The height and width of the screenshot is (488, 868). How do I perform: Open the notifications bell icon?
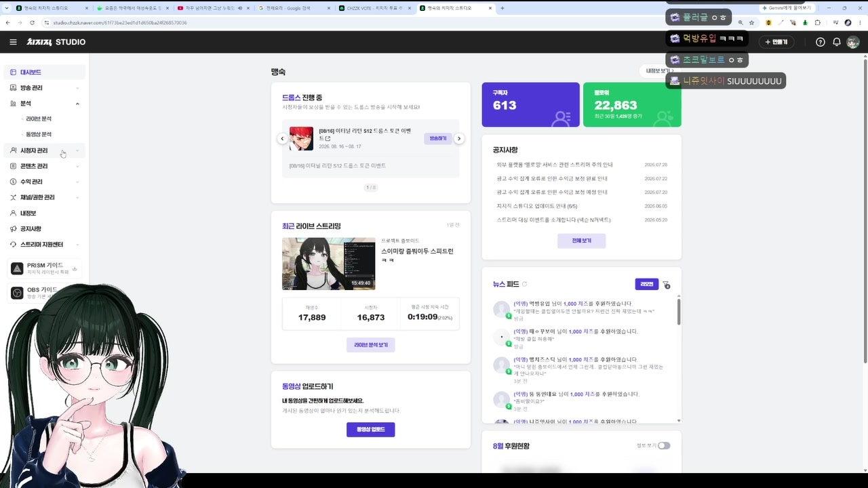coord(837,42)
